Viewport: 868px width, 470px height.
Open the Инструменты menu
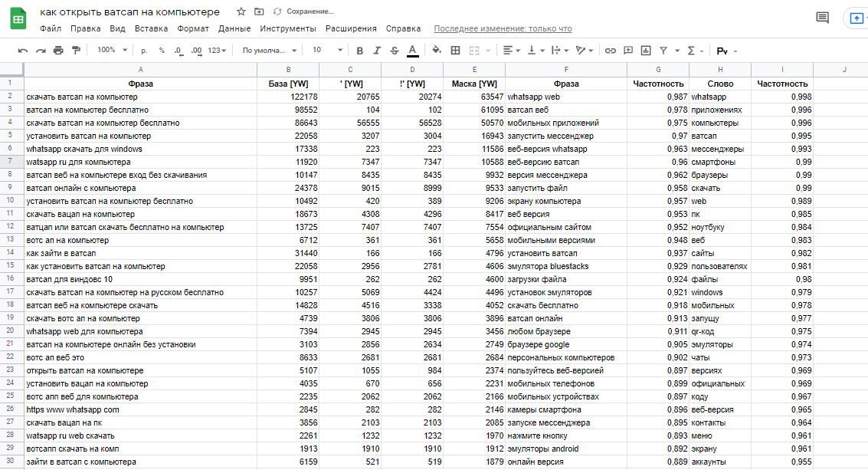288,28
